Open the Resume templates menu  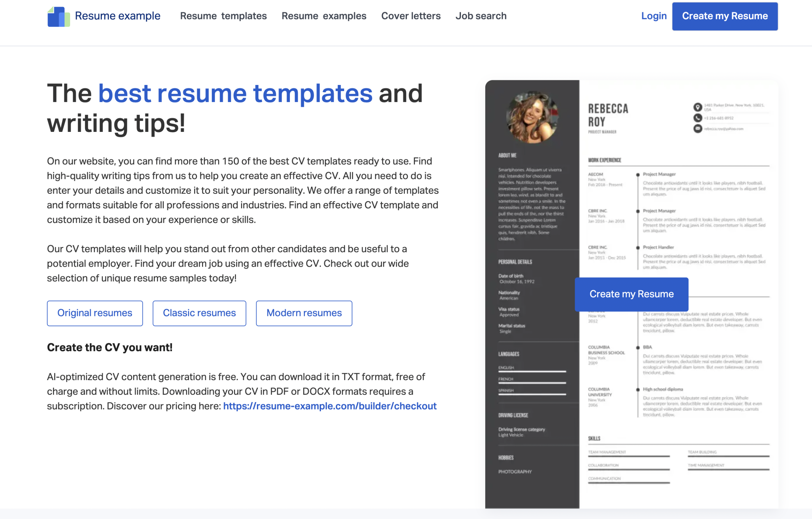[223, 16]
